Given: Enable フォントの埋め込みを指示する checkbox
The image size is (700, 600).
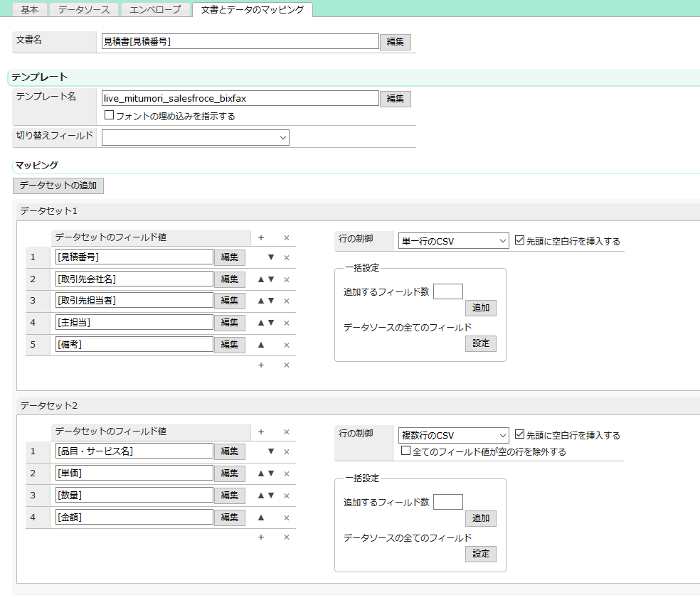Looking at the screenshot, I should [110, 115].
